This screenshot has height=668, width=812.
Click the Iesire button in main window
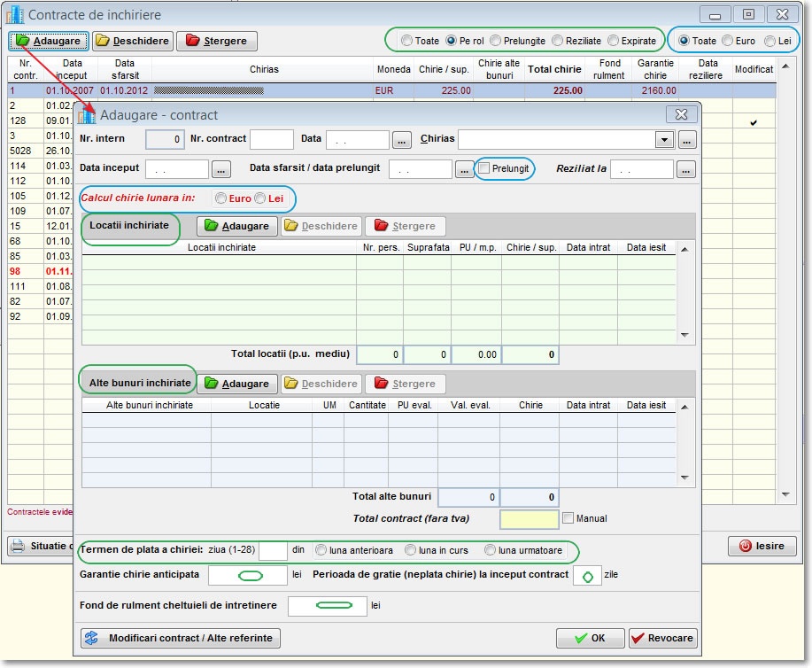click(762, 546)
